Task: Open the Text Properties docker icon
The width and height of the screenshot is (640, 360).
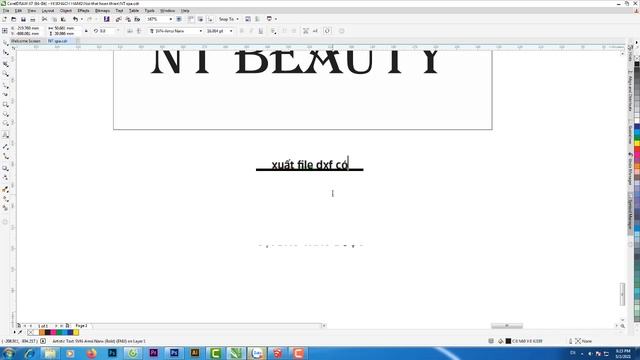Action: pyautogui.click(x=305, y=31)
